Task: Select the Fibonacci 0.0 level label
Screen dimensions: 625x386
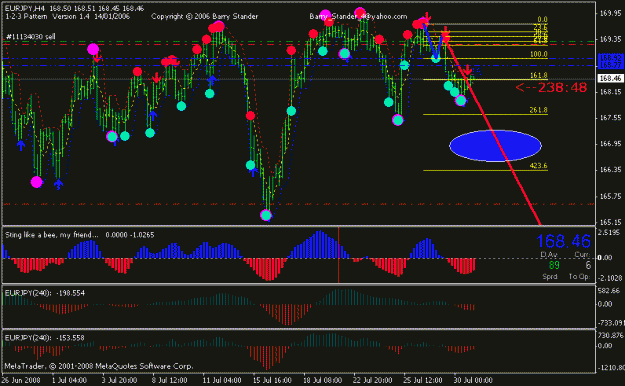Action: (x=542, y=20)
